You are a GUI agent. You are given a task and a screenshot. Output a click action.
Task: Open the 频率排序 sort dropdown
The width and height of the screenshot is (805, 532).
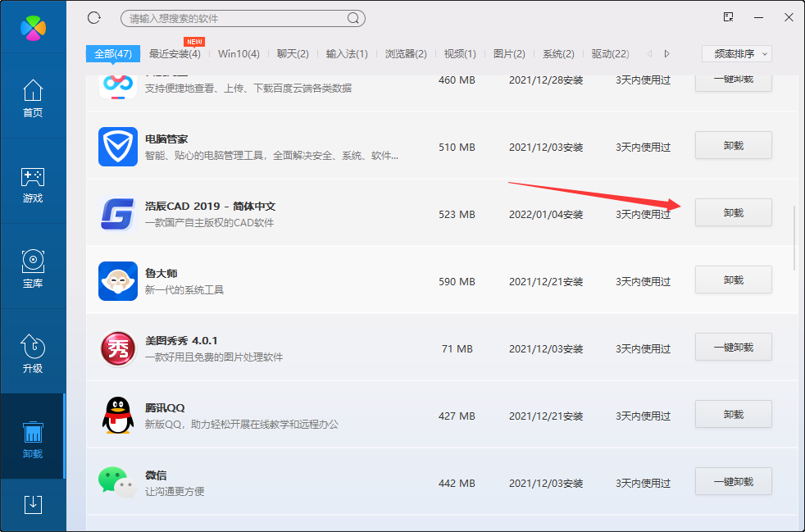coord(737,53)
